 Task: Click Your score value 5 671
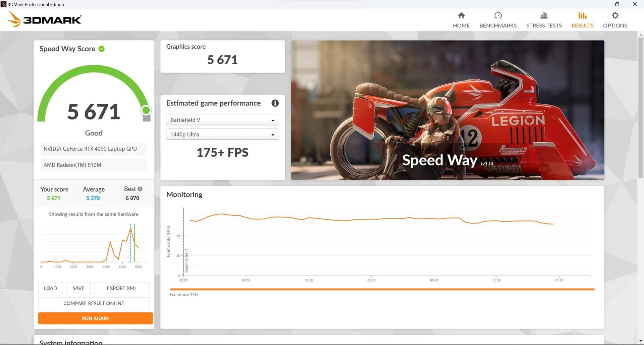click(53, 198)
